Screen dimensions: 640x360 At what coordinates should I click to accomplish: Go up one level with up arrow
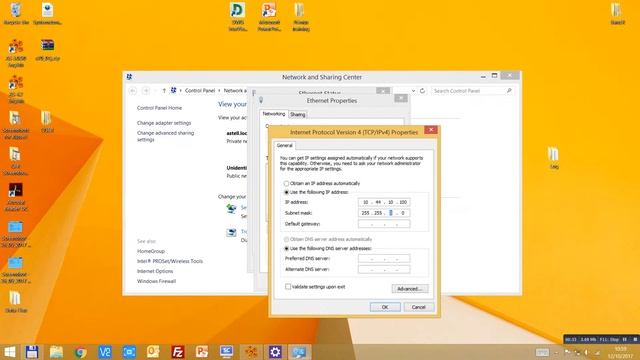click(164, 91)
